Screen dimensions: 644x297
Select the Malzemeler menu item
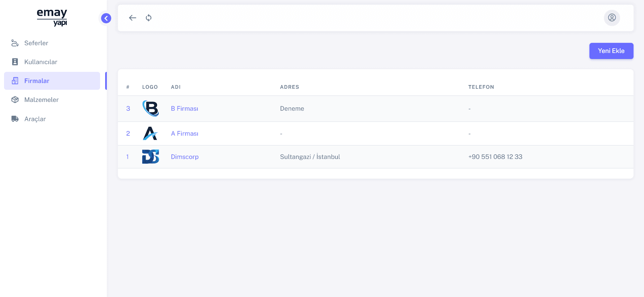click(x=41, y=100)
